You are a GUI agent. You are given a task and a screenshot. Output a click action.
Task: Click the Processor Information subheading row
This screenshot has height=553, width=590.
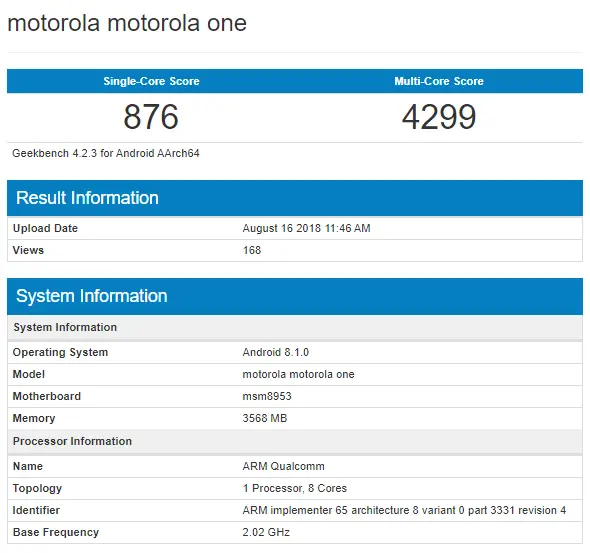click(x=295, y=441)
